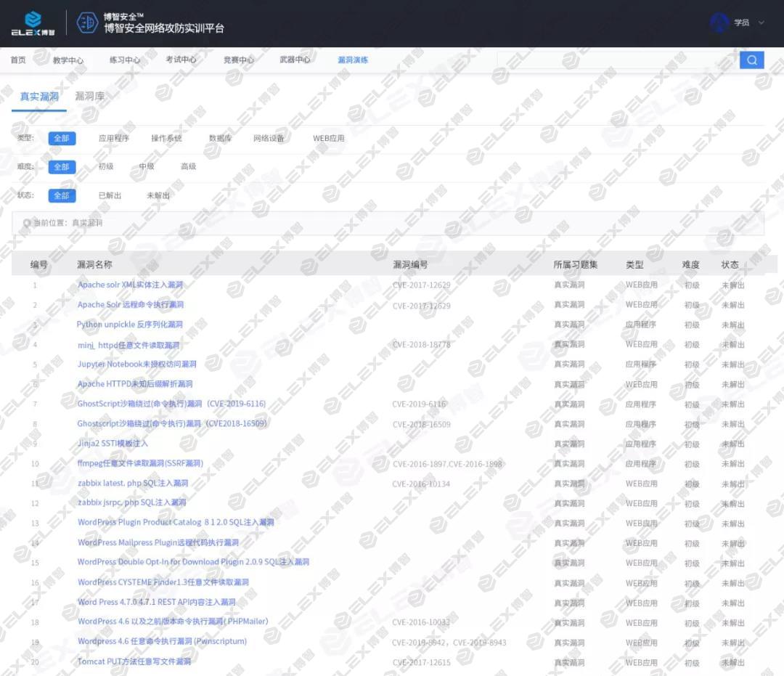
Task: Click the 所属习题集 column header
Action: coord(576,264)
